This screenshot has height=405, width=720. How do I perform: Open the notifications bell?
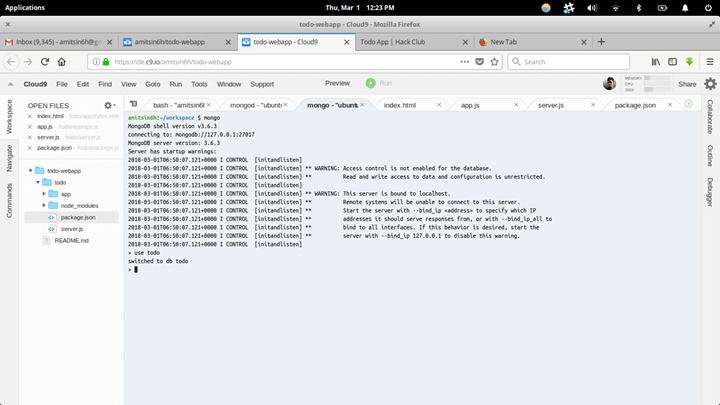685,8
